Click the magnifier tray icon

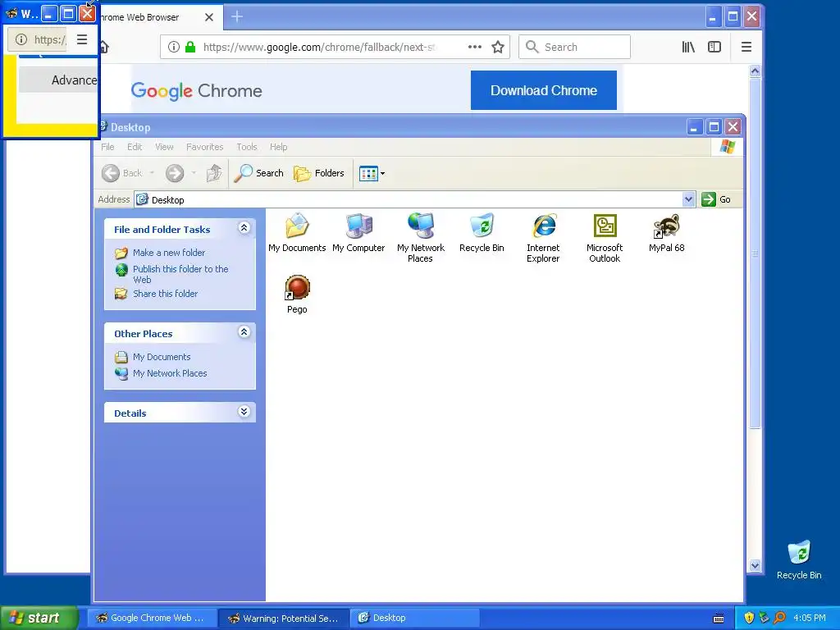click(x=779, y=618)
